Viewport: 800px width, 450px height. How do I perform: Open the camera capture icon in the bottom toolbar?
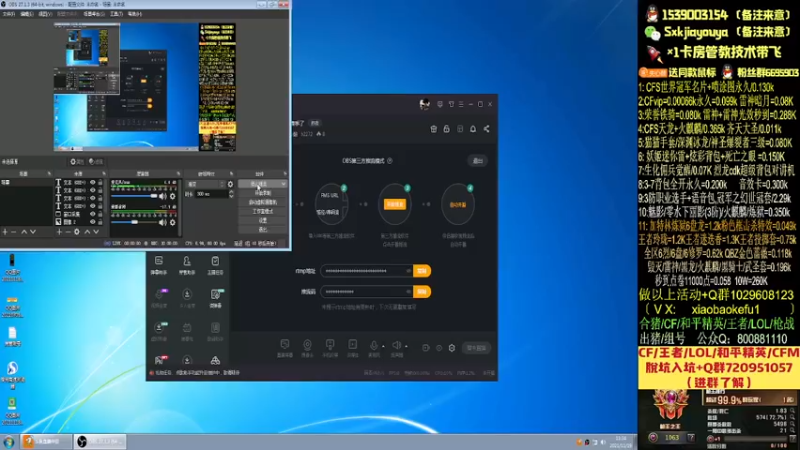[307, 345]
